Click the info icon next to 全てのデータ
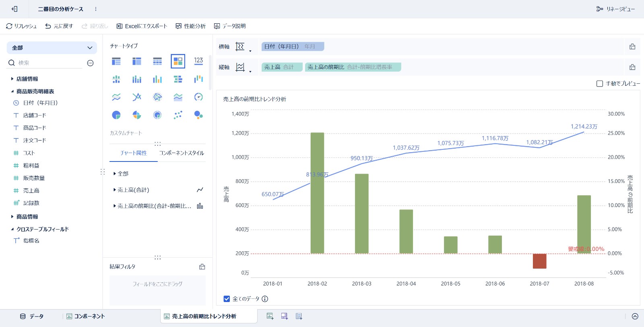Screen dimensions: 644x327 [x=265, y=299]
